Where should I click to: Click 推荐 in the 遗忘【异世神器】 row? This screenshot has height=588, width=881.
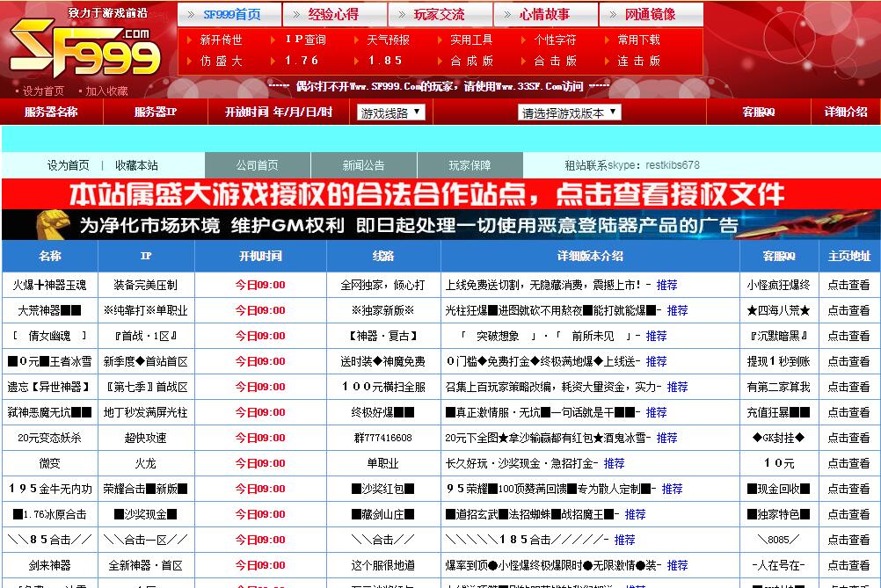pyautogui.click(x=677, y=387)
